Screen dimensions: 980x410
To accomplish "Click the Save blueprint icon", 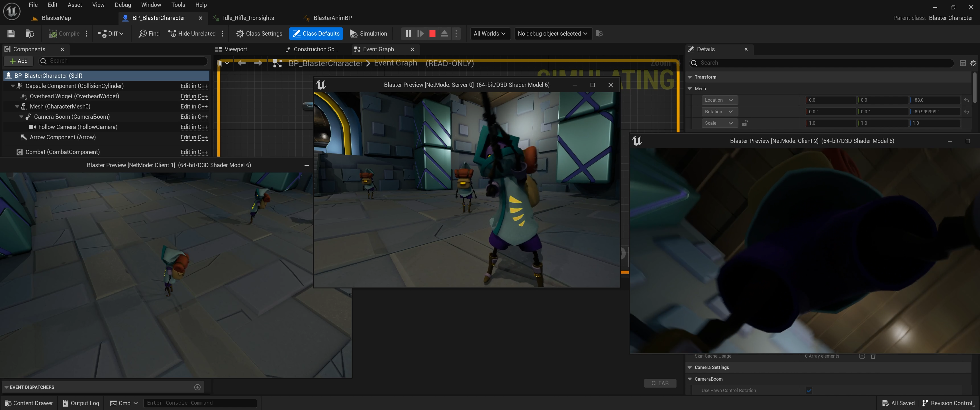I will pos(11,34).
